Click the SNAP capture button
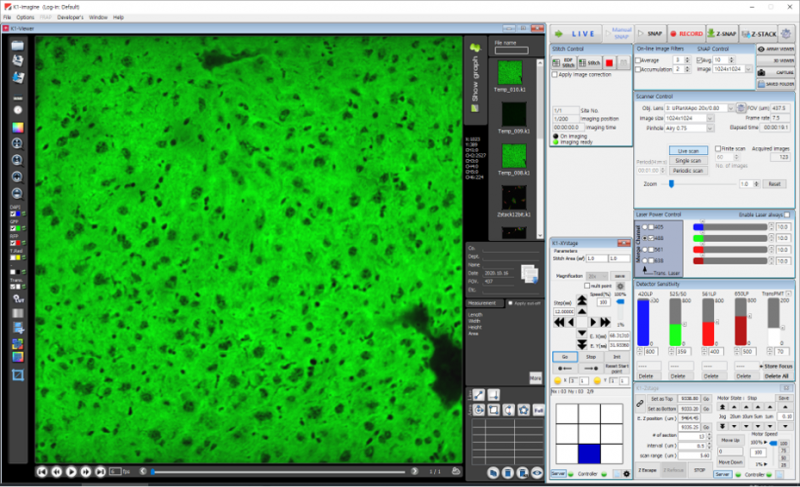 [x=650, y=34]
